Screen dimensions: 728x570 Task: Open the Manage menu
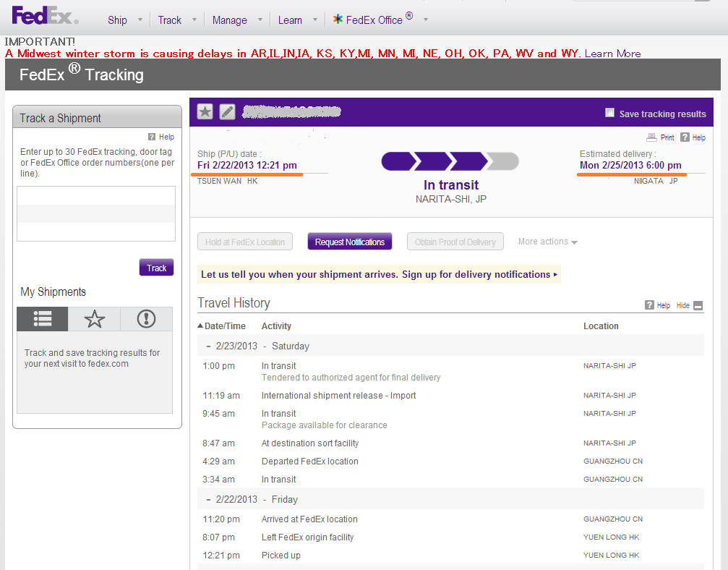229,20
